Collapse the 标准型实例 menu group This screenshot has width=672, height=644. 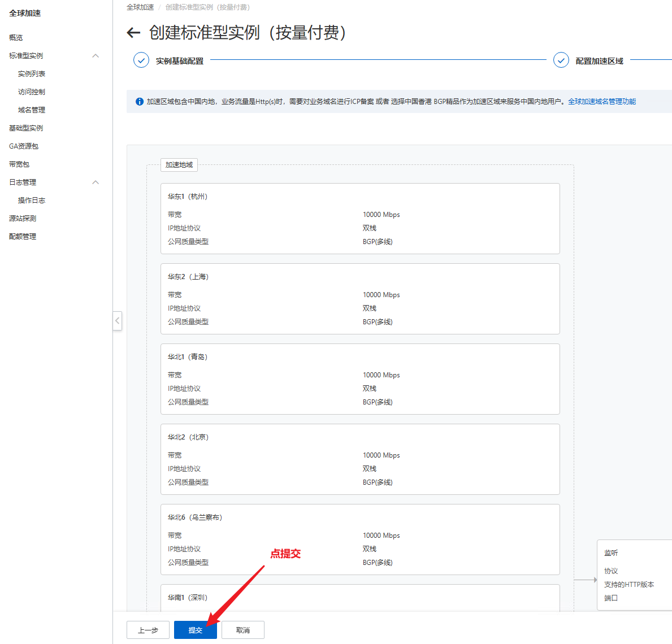(x=96, y=56)
